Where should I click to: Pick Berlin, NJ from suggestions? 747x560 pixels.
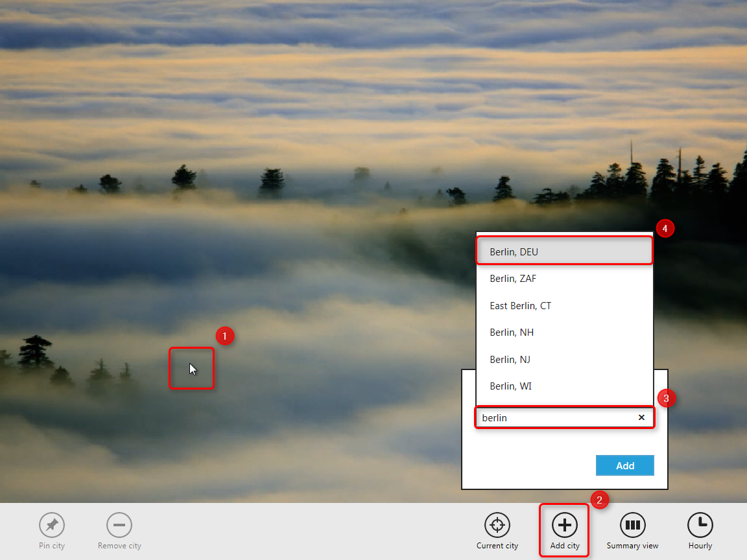(x=565, y=360)
